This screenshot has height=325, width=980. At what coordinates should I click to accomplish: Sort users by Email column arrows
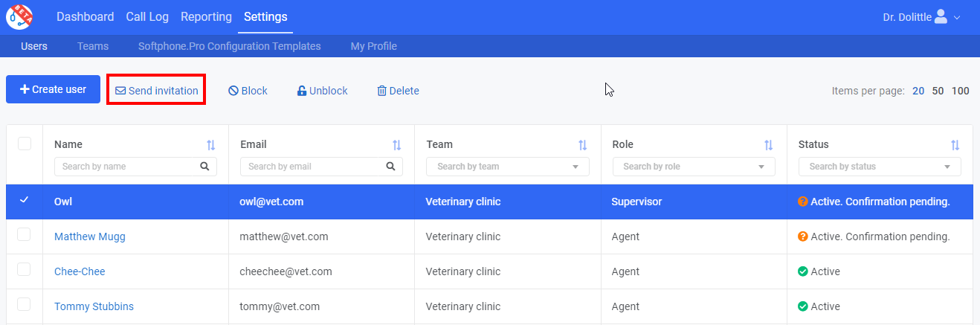click(396, 145)
